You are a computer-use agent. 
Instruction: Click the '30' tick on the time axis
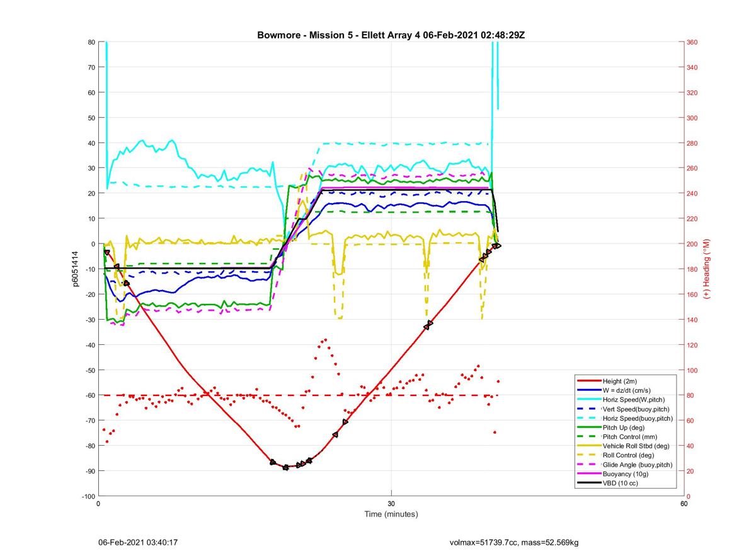click(391, 504)
